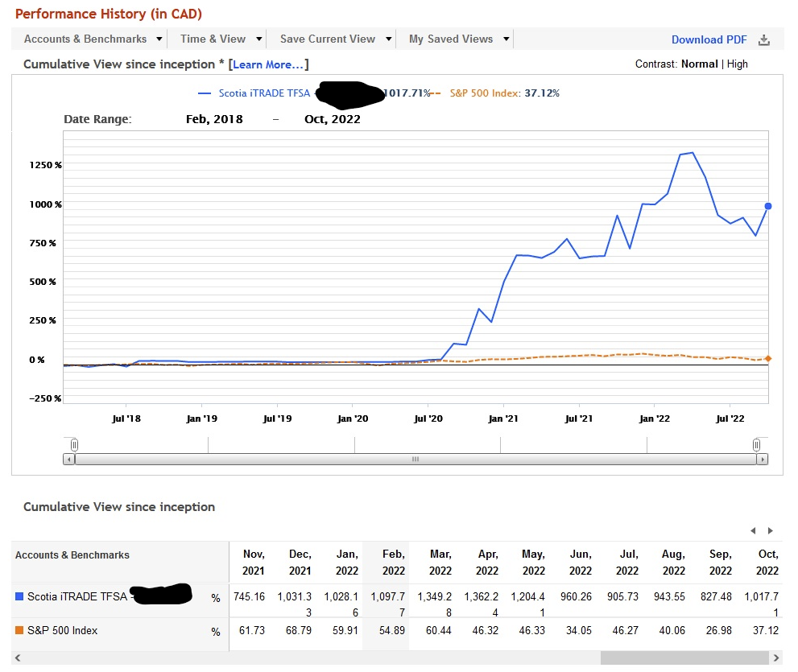
Task: Click the blue endpoint marker on the TFSA line
Action: click(768, 206)
